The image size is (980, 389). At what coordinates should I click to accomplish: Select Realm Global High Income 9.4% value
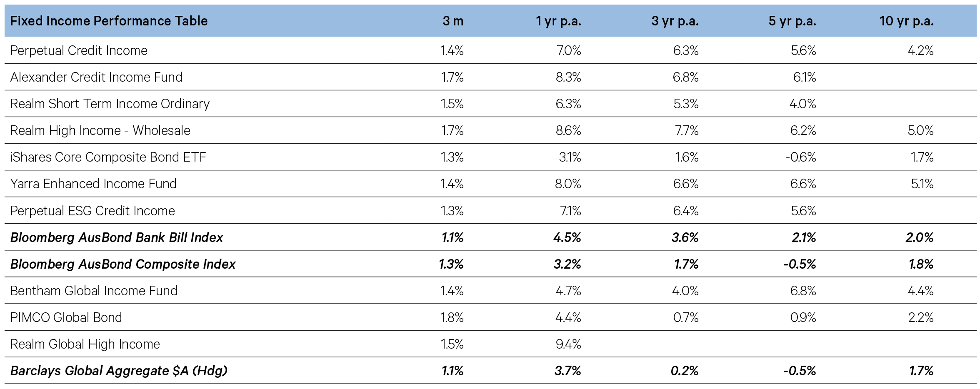coord(568,344)
